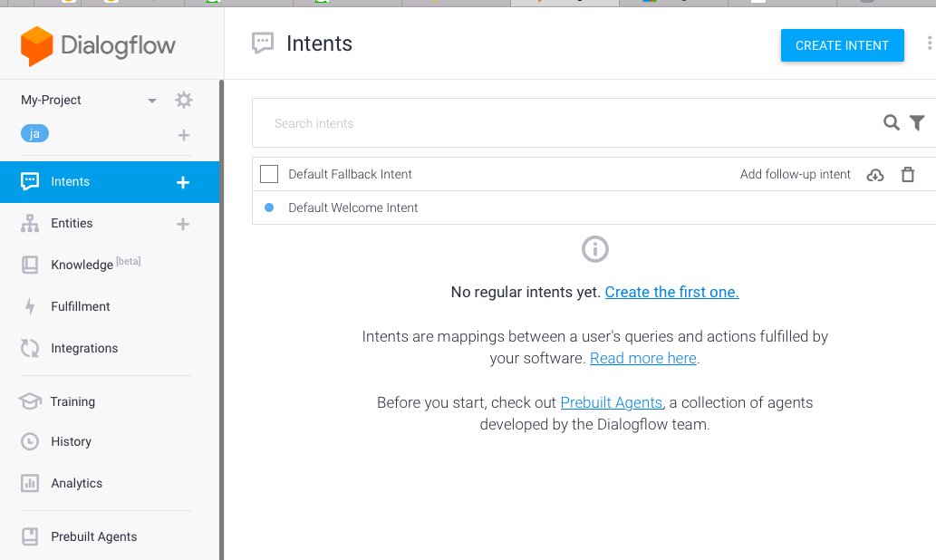
Task: Open the intents filter funnel icon
Action: click(917, 123)
